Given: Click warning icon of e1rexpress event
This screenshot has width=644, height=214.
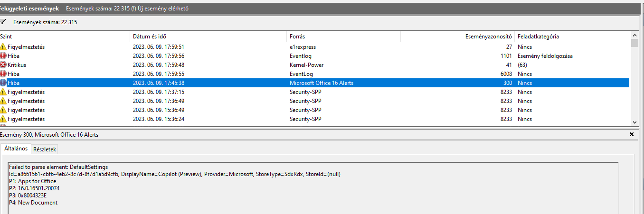Looking at the screenshot, I should (x=3, y=47).
